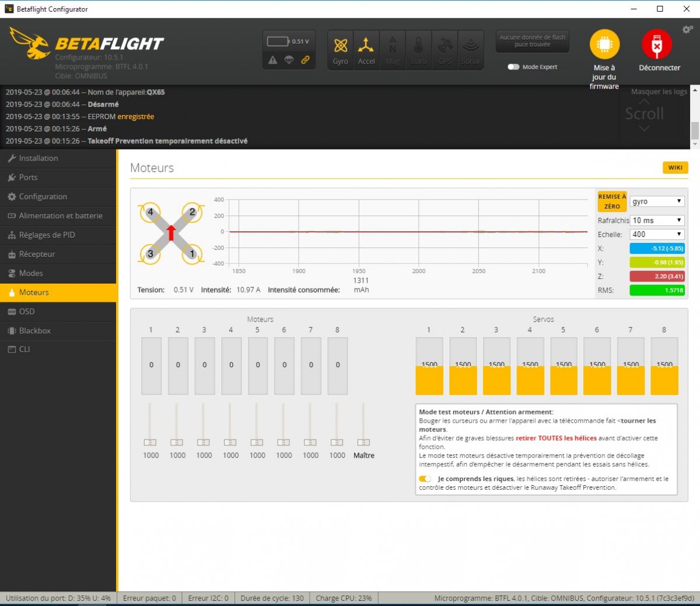Image resolution: width=700 pixels, height=606 pixels.
Task: Click the yellow link status icon
Action: point(305,60)
